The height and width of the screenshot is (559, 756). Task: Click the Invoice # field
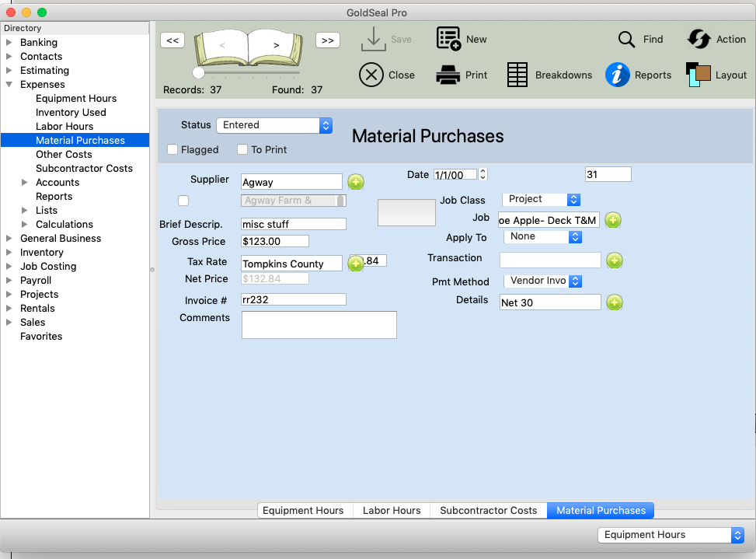pos(294,299)
